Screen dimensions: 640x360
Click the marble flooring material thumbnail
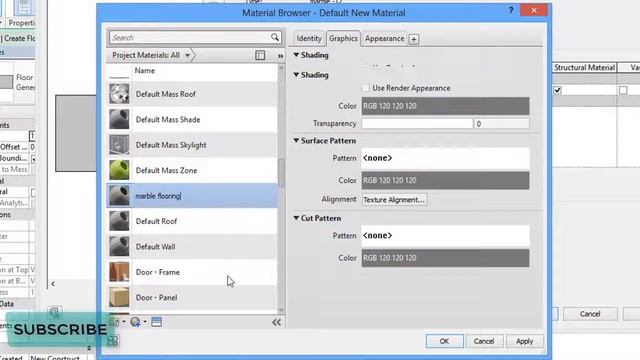coord(119,196)
